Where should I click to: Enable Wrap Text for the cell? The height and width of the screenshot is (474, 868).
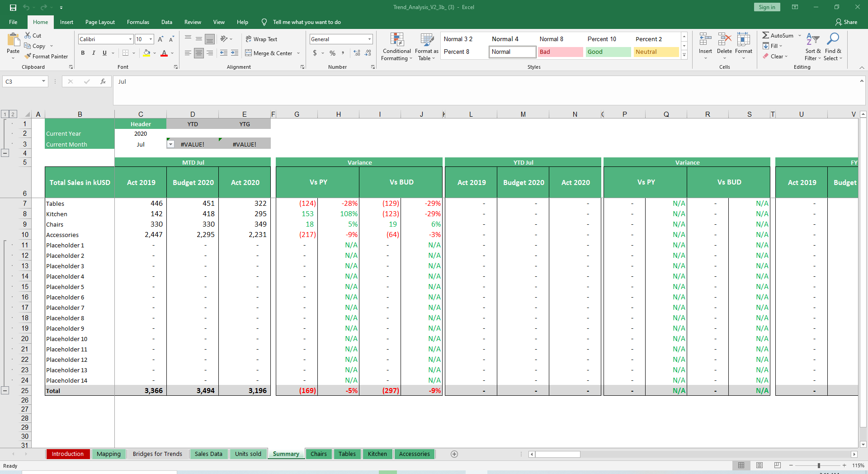pos(261,39)
